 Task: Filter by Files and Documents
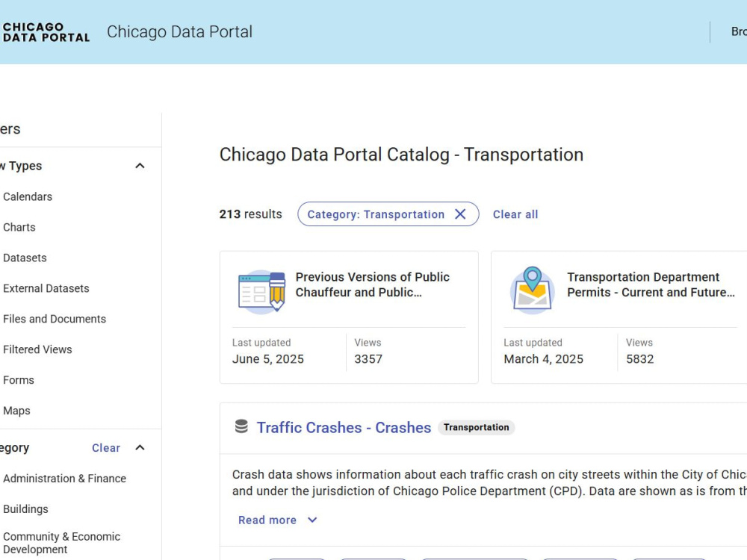pos(55,319)
